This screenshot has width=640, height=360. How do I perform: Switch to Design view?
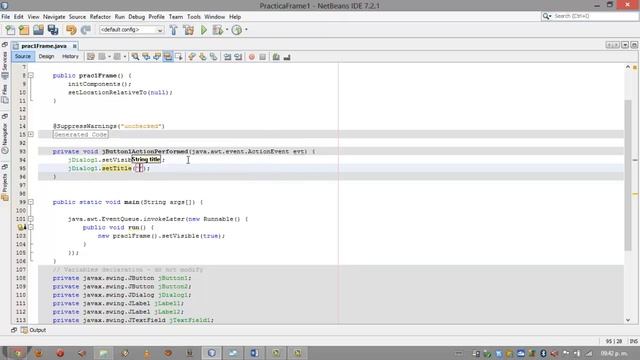[x=46, y=57]
